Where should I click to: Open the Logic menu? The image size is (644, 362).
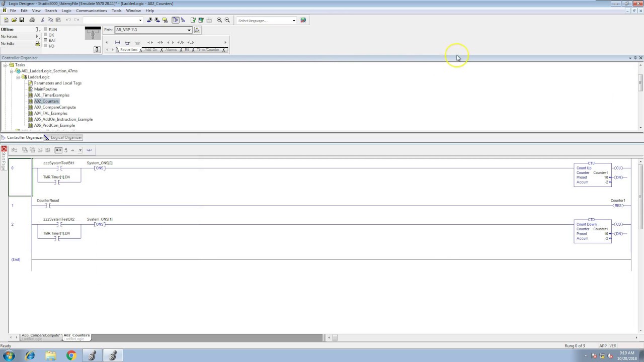(x=66, y=11)
